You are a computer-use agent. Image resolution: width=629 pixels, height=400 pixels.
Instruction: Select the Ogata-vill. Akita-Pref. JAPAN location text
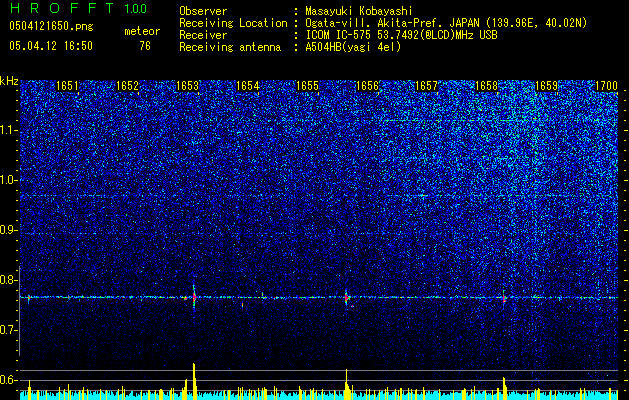pos(446,23)
